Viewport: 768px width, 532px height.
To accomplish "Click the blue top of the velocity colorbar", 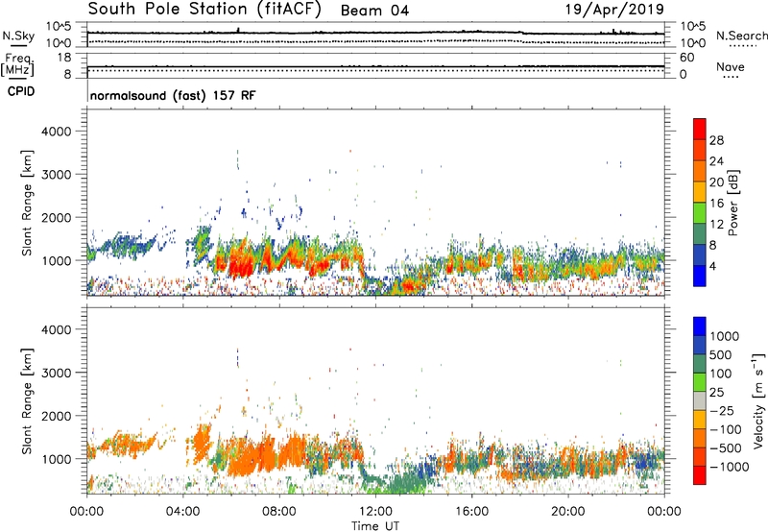I will [x=700, y=326].
